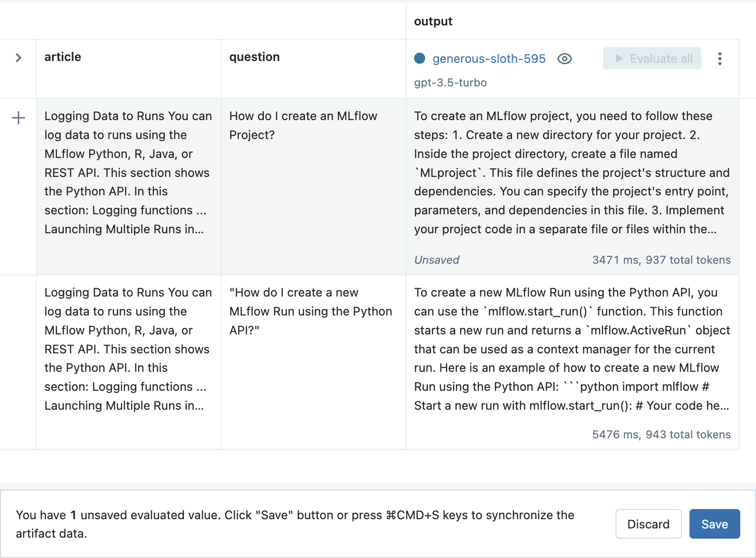Image resolution: width=756 pixels, height=558 pixels.
Task: Click the Unsaved status label
Action: 437,260
